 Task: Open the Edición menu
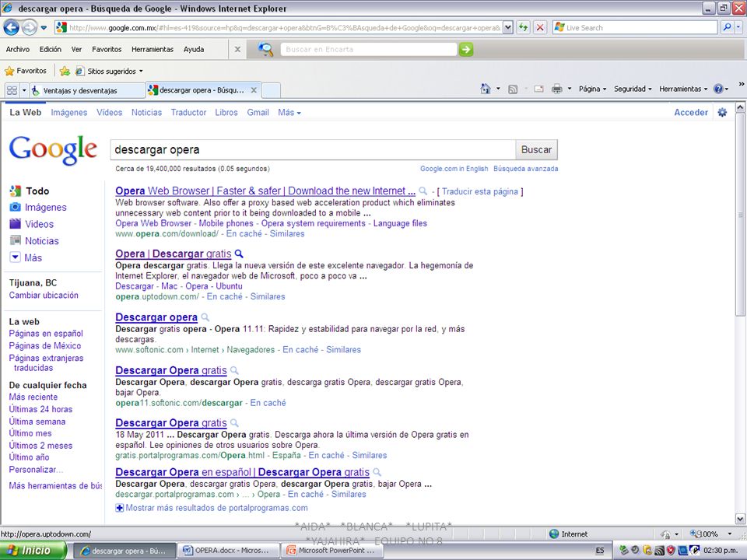click(50, 49)
